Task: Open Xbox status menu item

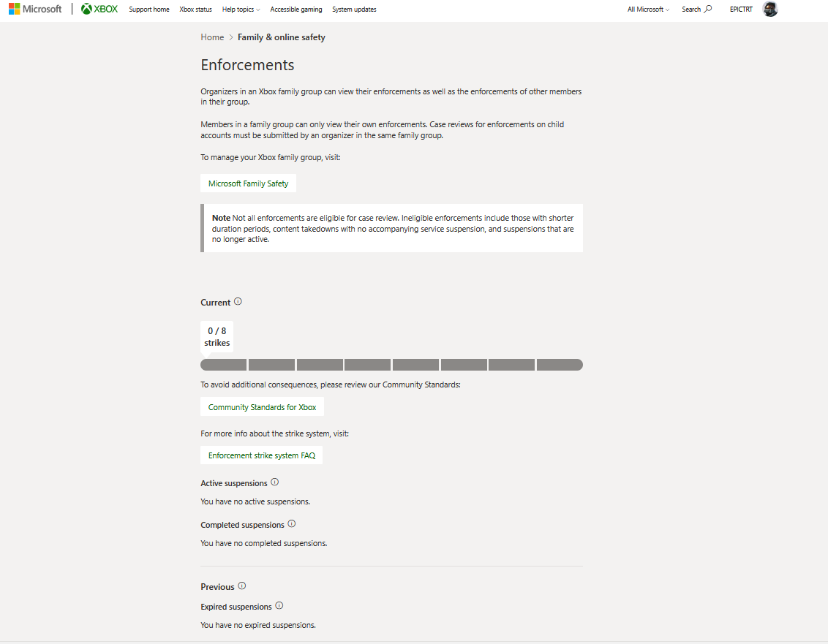Action: [x=195, y=10]
